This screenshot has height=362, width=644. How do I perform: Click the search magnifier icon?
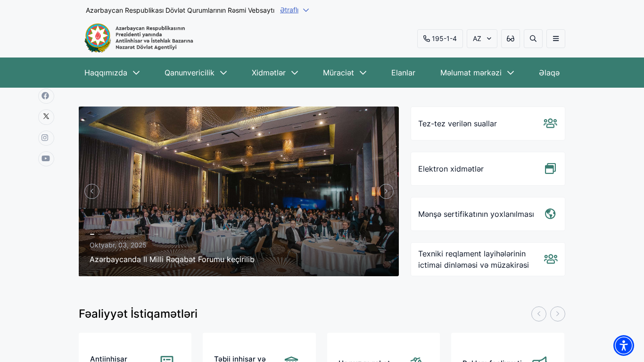[533, 39]
